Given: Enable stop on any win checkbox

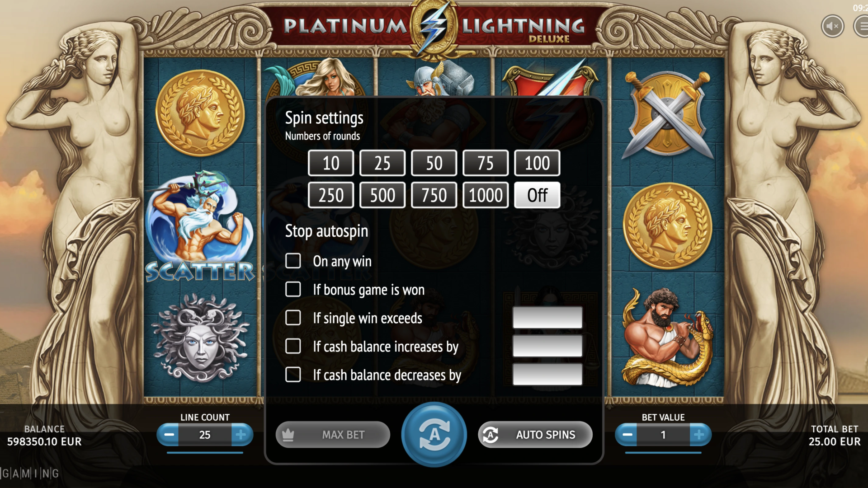Looking at the screenshot, I should point(293,261).
